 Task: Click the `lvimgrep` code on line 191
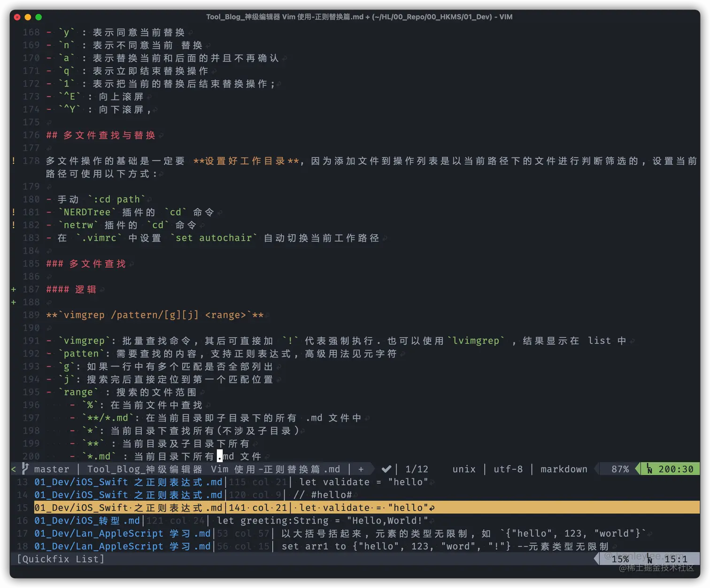pos(476,340)
